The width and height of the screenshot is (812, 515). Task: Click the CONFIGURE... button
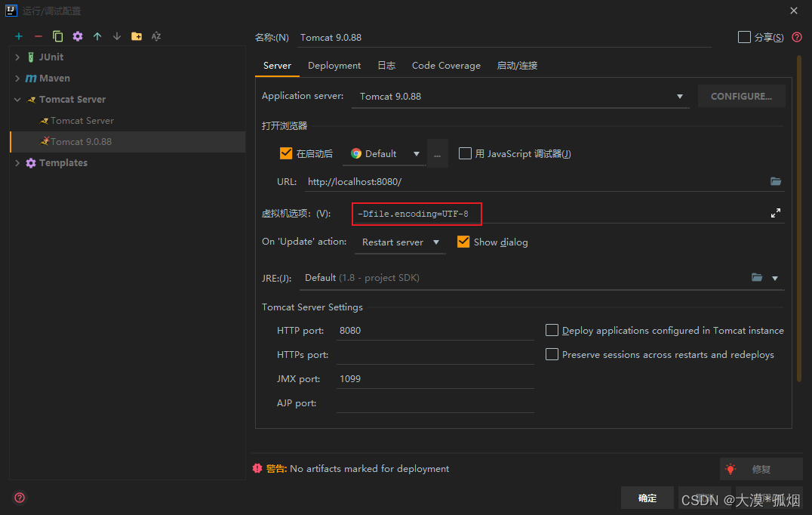click(x=741, y=97)
